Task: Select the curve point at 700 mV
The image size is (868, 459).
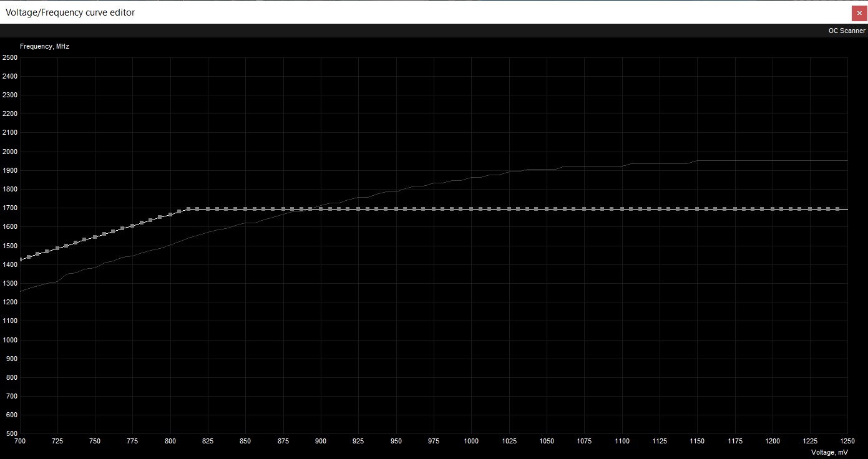Action: [21, 259]
